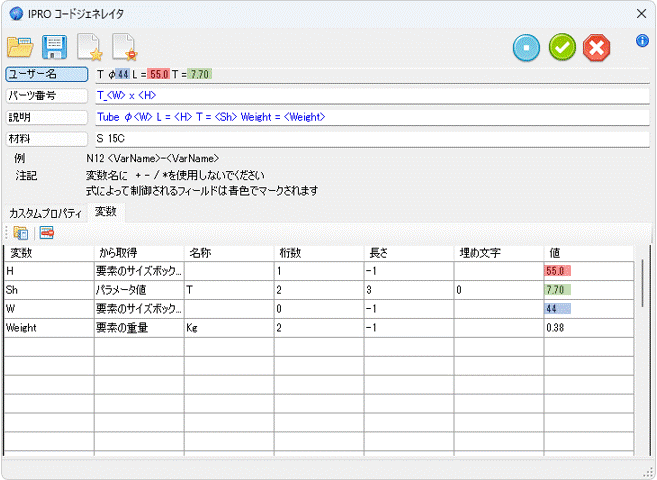Select the Weight variable row name
Viewport: 657px width, 480px height.
click(x=47, y=327)
